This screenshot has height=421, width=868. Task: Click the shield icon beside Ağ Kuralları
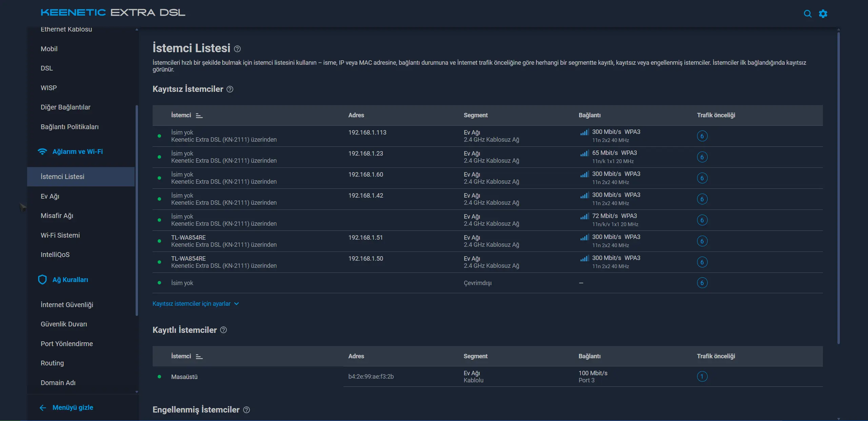[x=42, y=280]
